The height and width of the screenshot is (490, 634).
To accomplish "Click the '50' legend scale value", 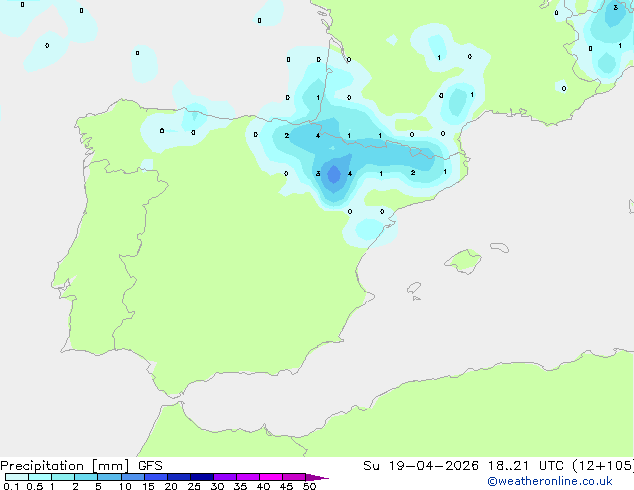I will [x=309, y=486].
